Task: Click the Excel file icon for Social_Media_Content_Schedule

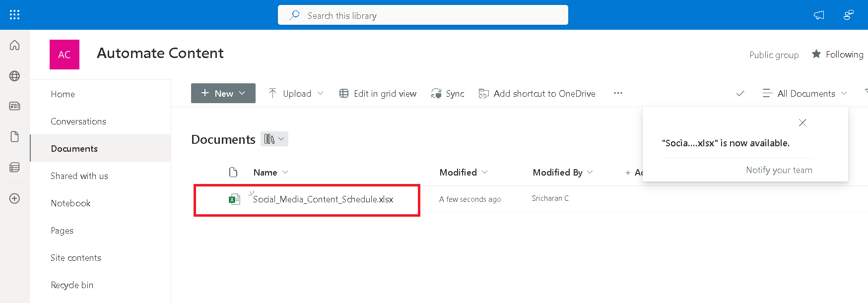Action: (x=234, y=199)
